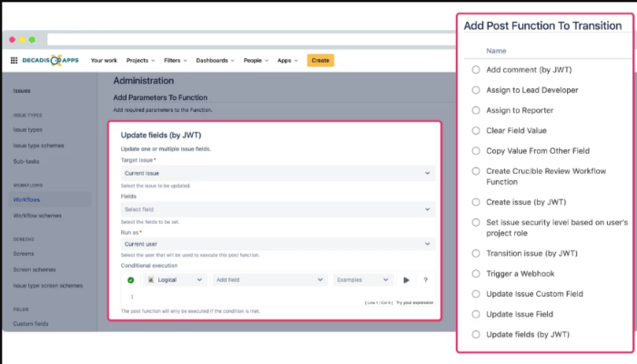
Task: Open the Run as Current user dropdown
Action: 278,244
